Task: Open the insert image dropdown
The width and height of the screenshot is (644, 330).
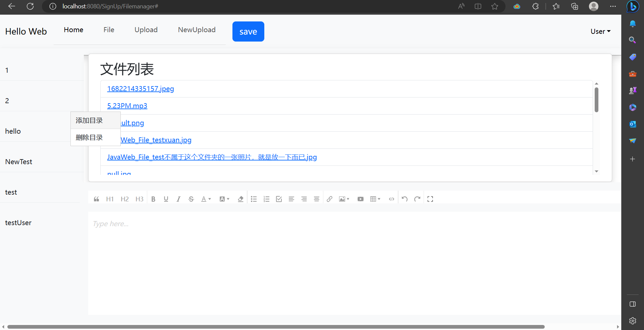Action: point(344,199)
